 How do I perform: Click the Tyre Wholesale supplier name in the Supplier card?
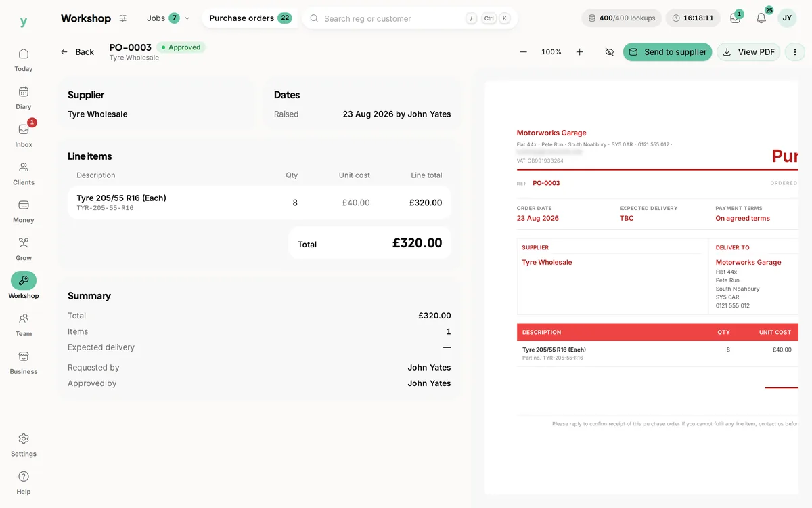tap(97, 114)
